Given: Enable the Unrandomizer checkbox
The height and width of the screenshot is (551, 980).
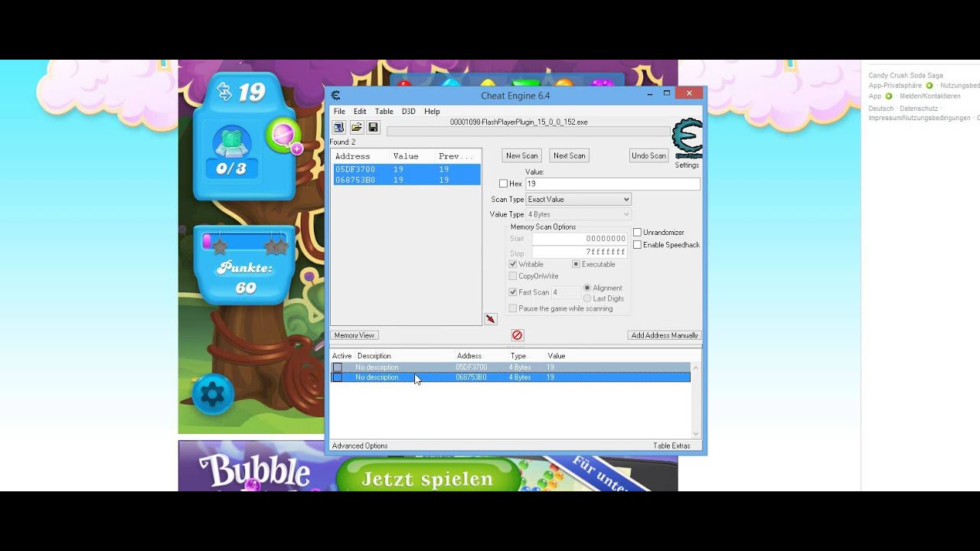Looking at the screenshot, I should point(637,233).
